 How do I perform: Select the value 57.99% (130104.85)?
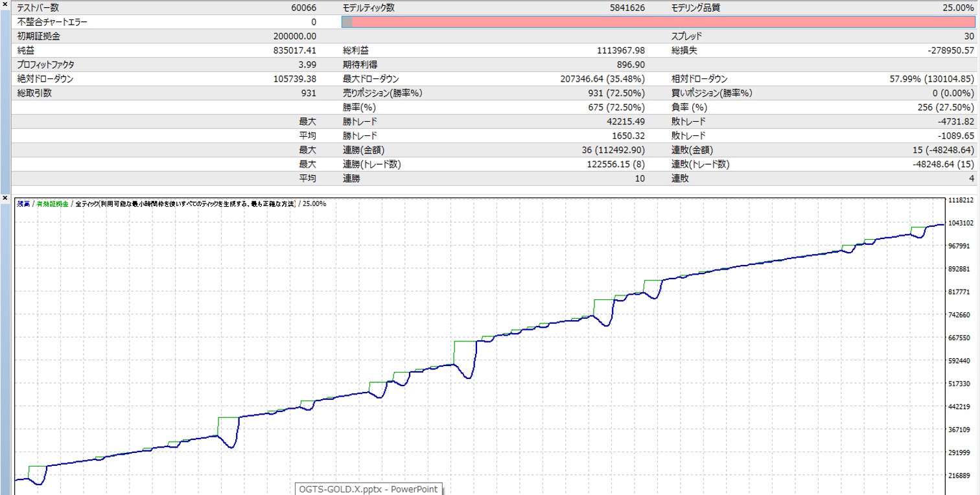point(932,79)
